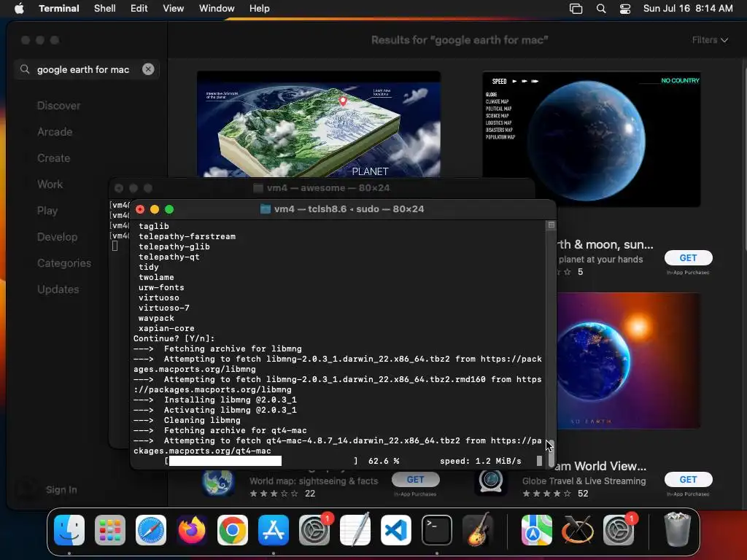Open the World map sightseeing app icon
The height and width of the screenshot is (560, 747).
coord(217,483)
